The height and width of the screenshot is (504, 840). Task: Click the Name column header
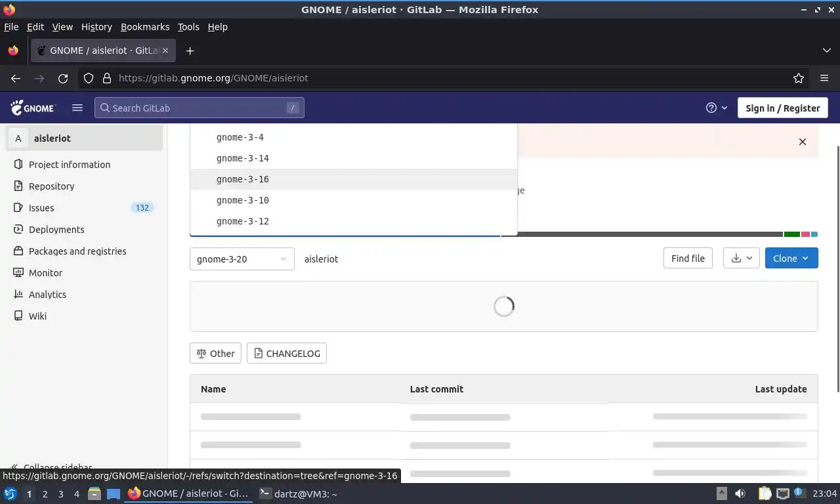click(x=213, y=389)
